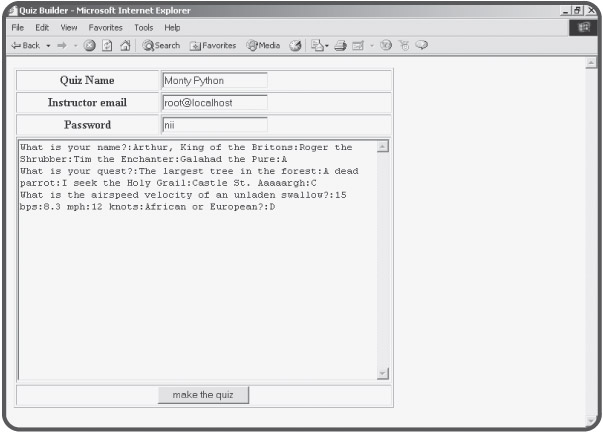Viewport: 603px width, 433px height.
Task: Open the Media pane
Action: 266,45
